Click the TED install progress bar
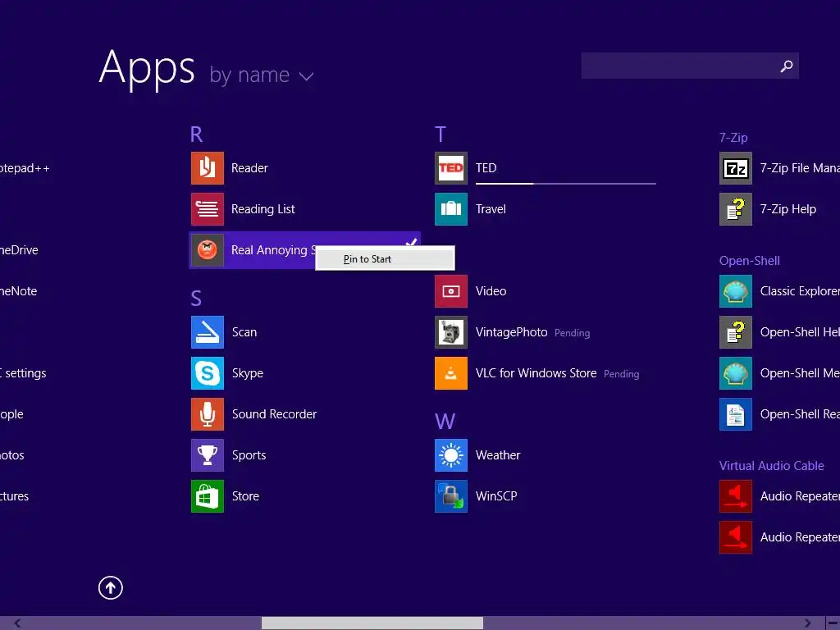Image resolution: width=840 pixels, height=630 pixels. [566, 183]
